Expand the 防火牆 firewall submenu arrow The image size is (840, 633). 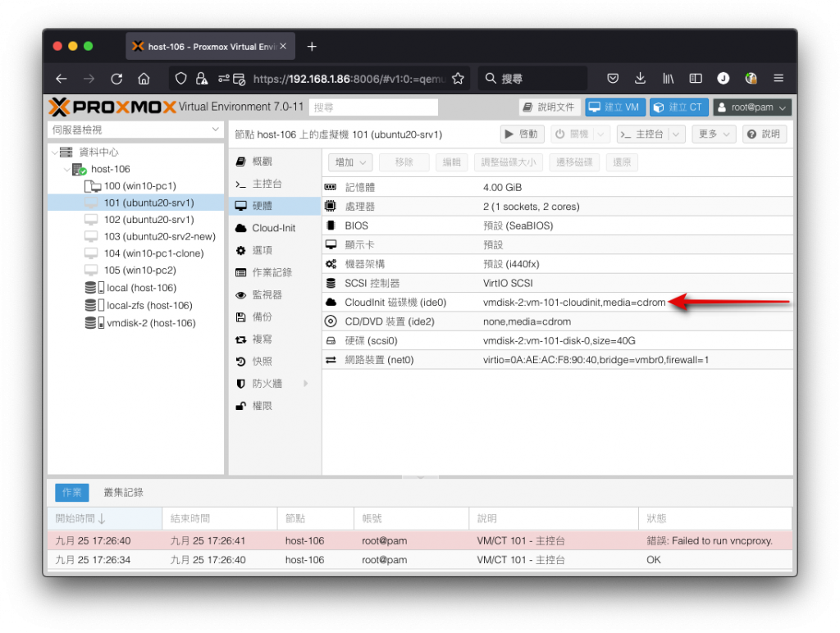click(x=306, y=384)
